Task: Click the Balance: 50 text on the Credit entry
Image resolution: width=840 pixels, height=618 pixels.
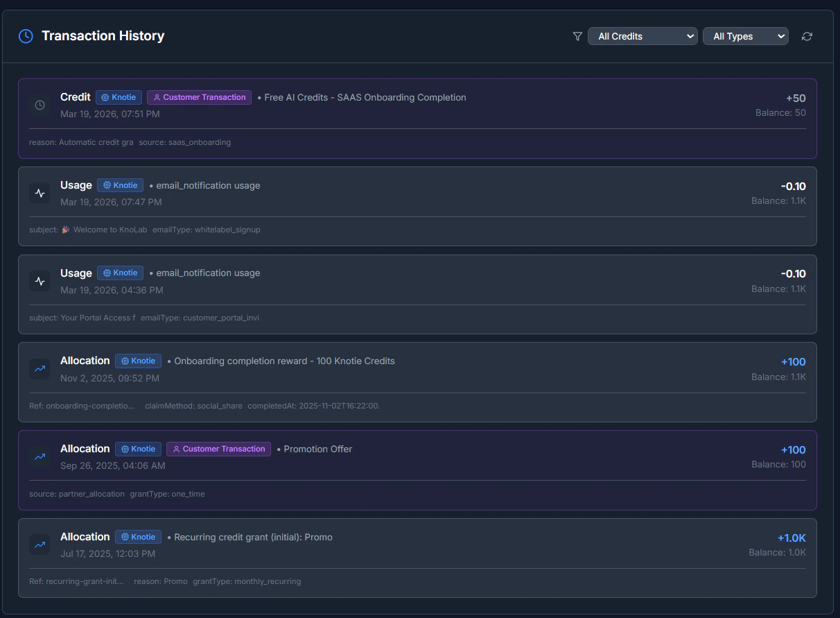Action: (x=780, y=112)
